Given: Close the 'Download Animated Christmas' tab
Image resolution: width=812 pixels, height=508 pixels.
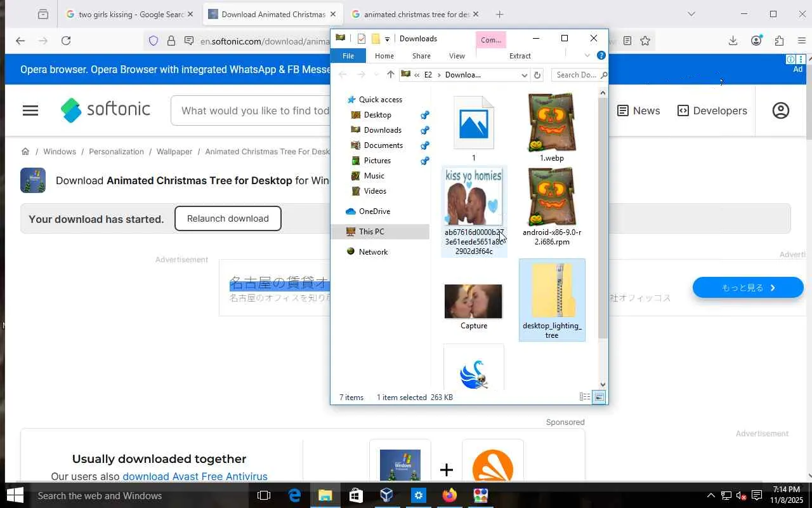Looking at the screenshot, I should (x=333, y=14).
